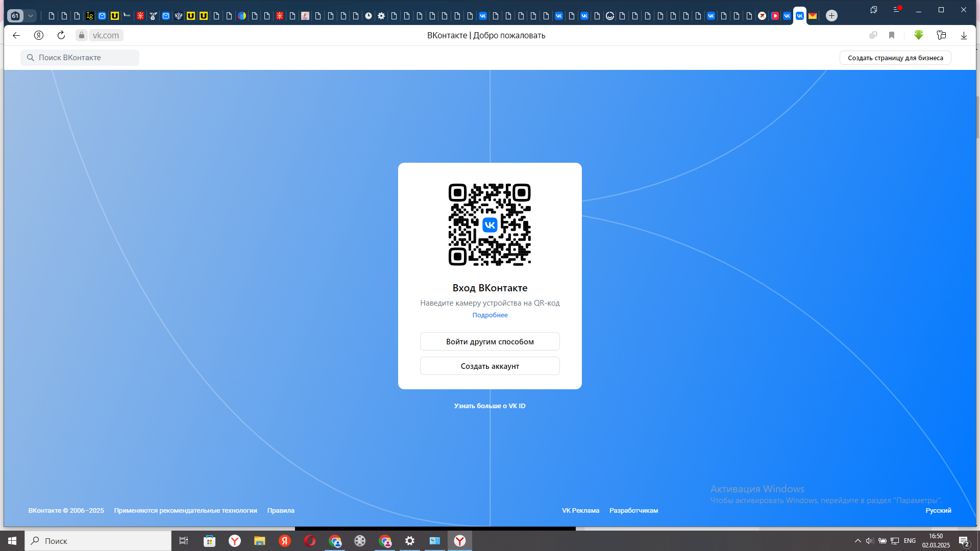
Task: Click the Yandex home icon in toolbar
Action: click(x=39, y=35)
